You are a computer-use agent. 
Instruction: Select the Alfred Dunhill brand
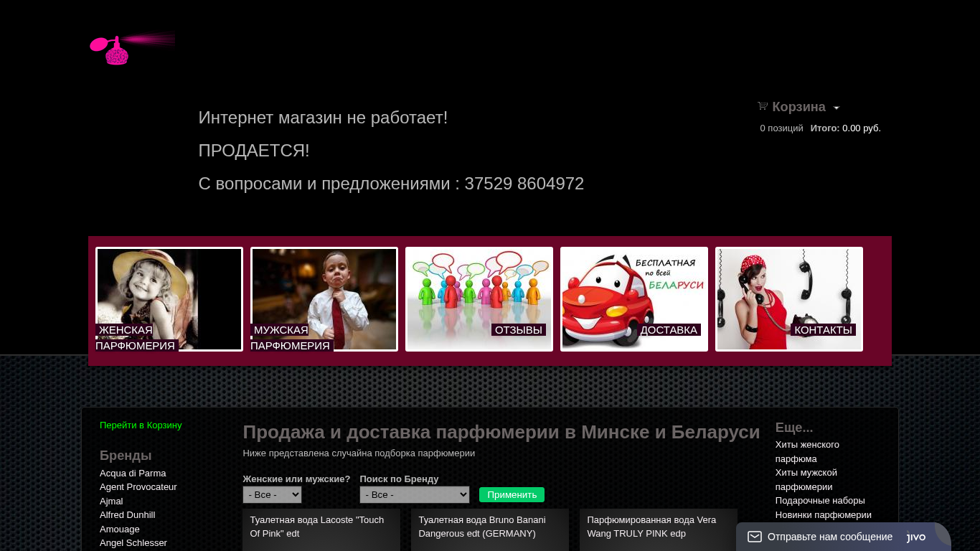pyautogui.click(x=127, y=515)
